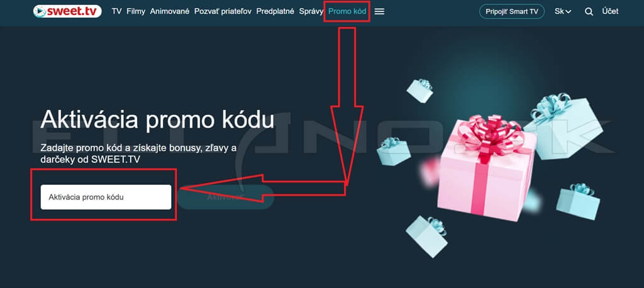
Task: Open the hamburger menu icon
Action: pos(379,11)
